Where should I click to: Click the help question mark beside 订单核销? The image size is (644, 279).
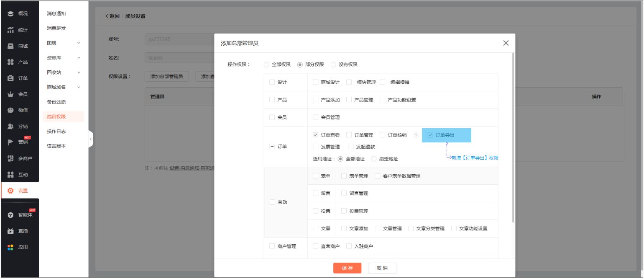(x=416, y=135)
